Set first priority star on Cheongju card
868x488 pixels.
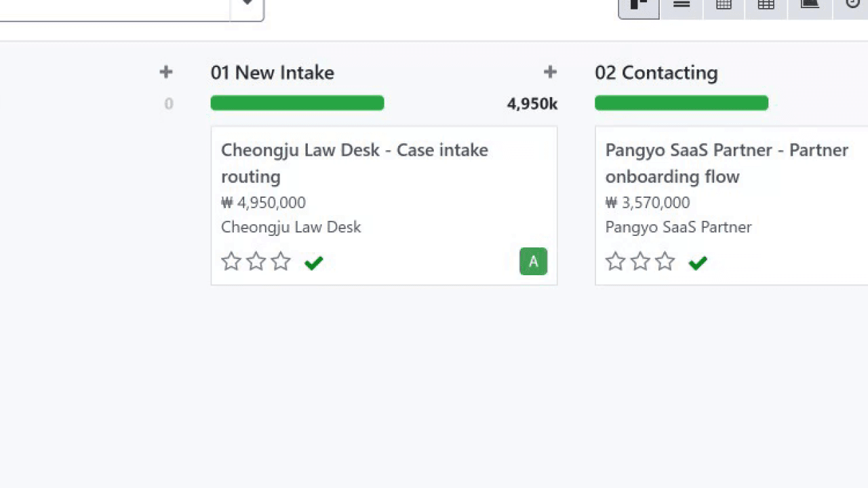[231, 262]
